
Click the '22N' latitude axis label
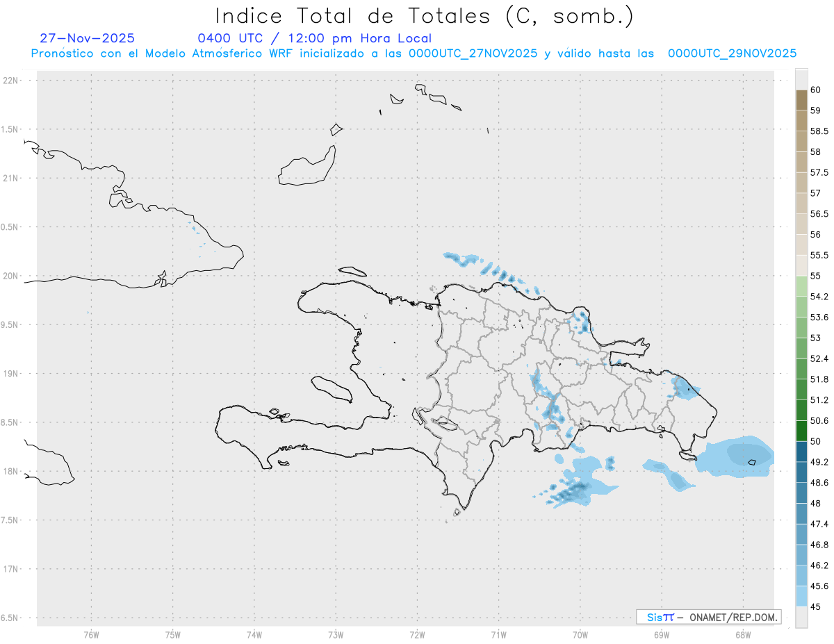coord(12,81)
